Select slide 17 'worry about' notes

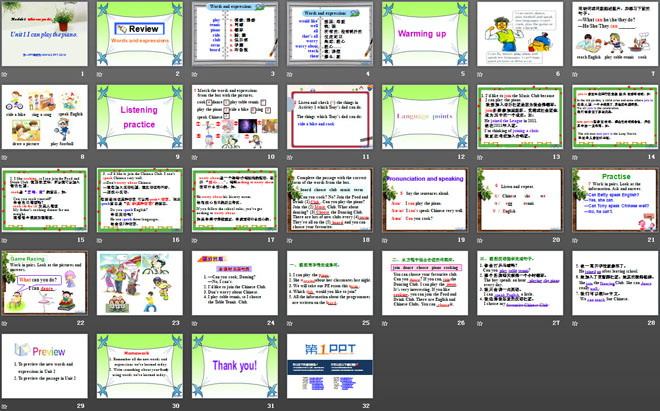tap(235, 200)
